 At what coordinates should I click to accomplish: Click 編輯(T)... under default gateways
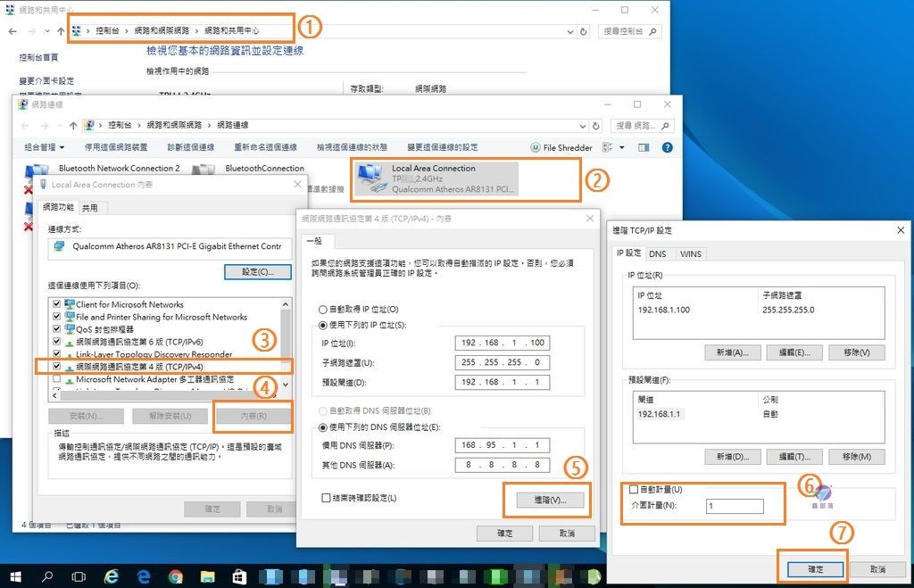pyautogui.click(x=794, y=457)
